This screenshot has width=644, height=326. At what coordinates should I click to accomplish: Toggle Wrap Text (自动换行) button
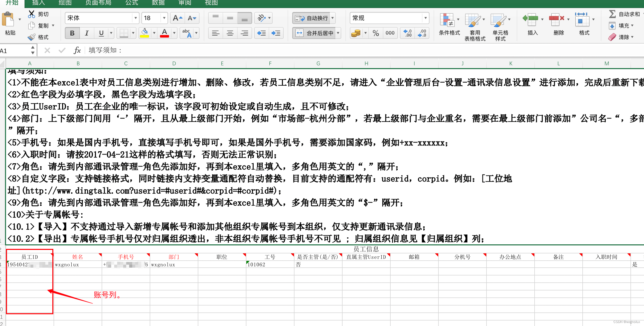point(311,18)
